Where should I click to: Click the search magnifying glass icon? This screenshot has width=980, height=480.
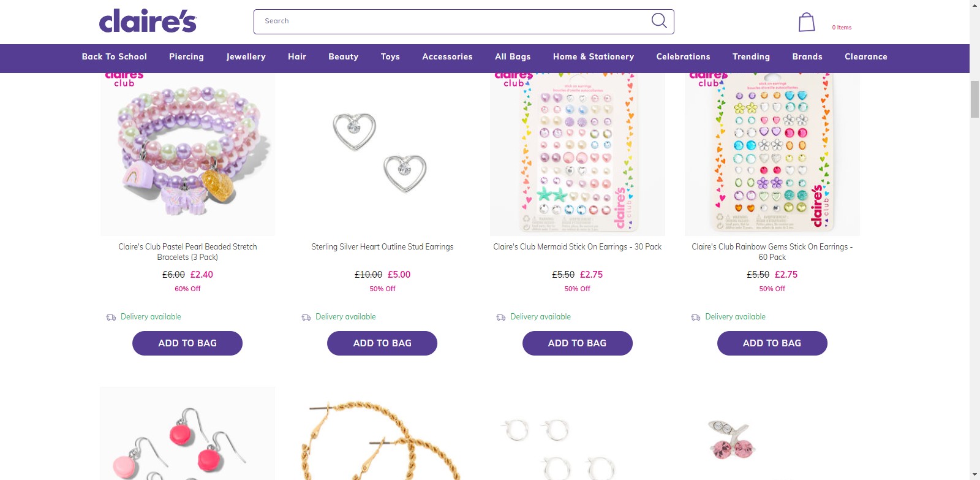coord(658,21)
